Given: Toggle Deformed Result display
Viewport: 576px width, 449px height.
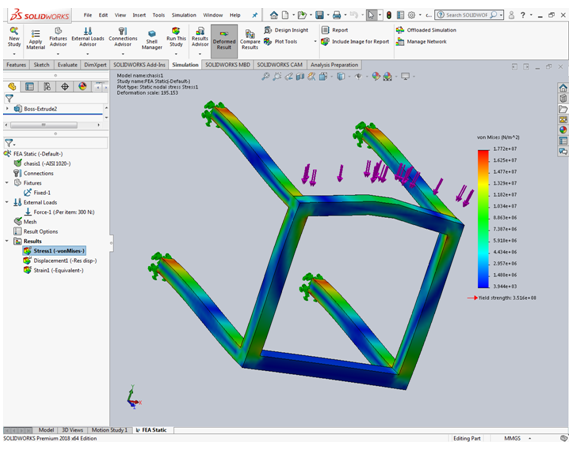Looking at the screenshot, I should 224,40.
